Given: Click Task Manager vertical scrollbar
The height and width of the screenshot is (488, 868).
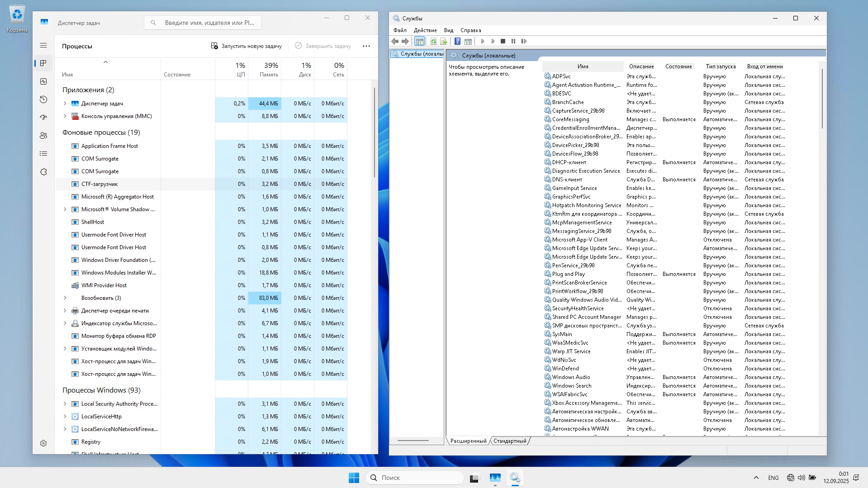Looking at the screenshot, I should [375, 132].
